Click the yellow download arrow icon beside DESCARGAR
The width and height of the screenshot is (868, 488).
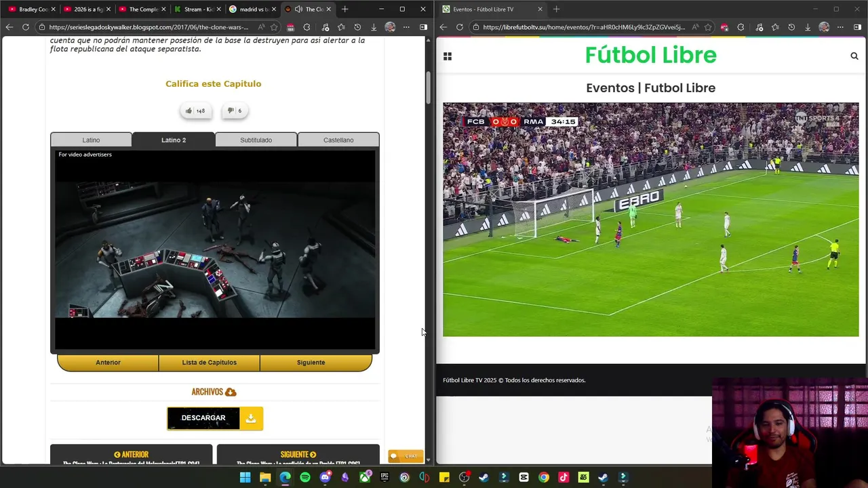(x=251, y=418)
